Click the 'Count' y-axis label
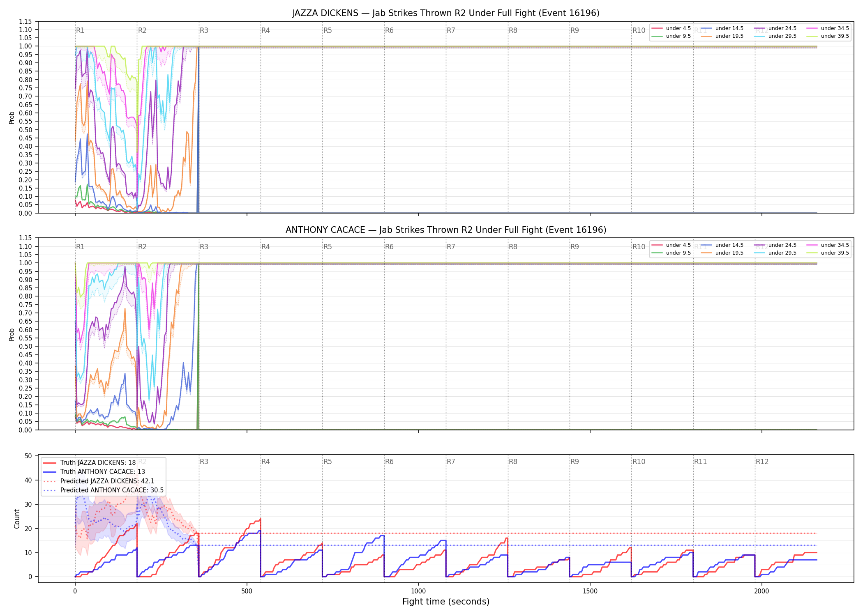This screenshot has width=863, height=616. coord(17,519)
